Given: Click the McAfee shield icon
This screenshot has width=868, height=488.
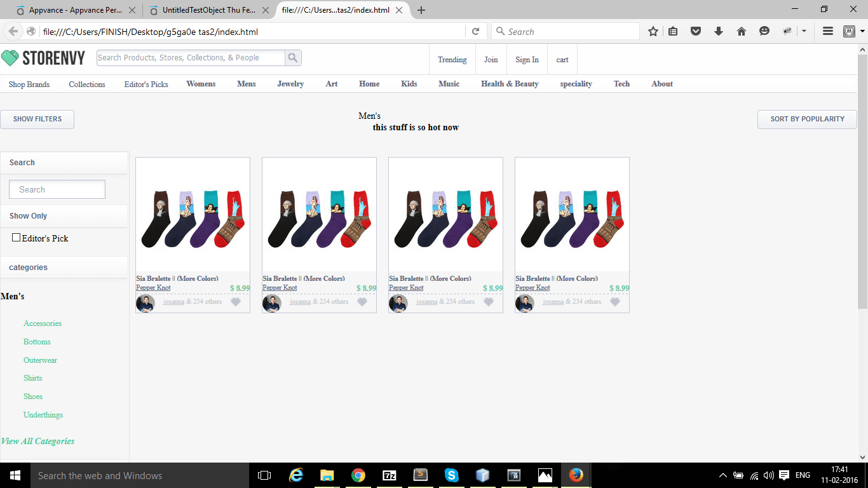Looking at the screenshot, I should click(x=849, y=31).
